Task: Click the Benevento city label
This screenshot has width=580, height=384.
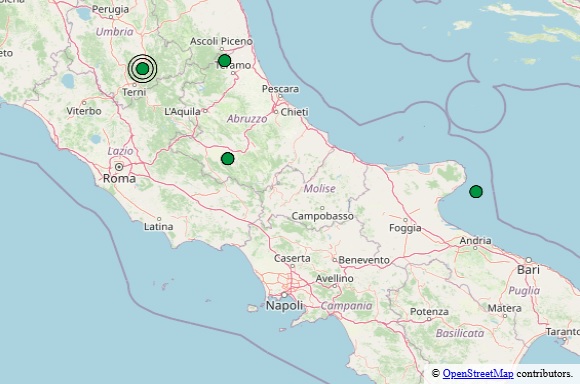Action: pyautogui.click(x=364, y=260)
